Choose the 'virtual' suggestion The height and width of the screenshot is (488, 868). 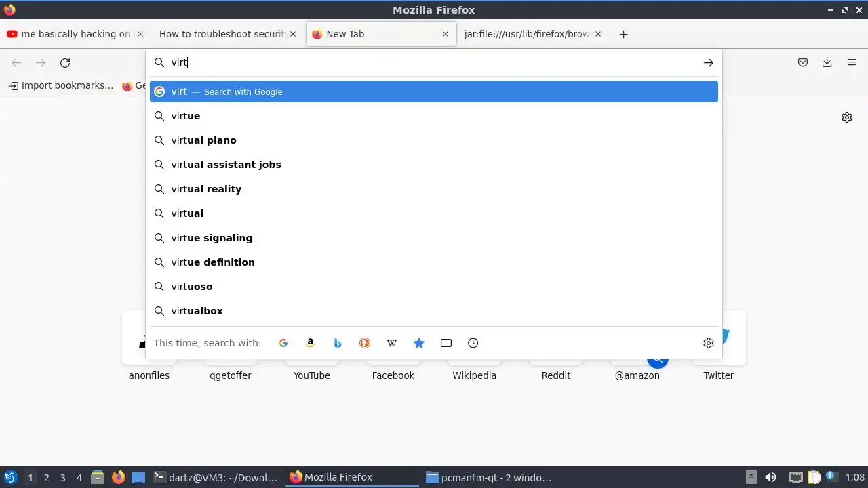[x=434, y=213]
